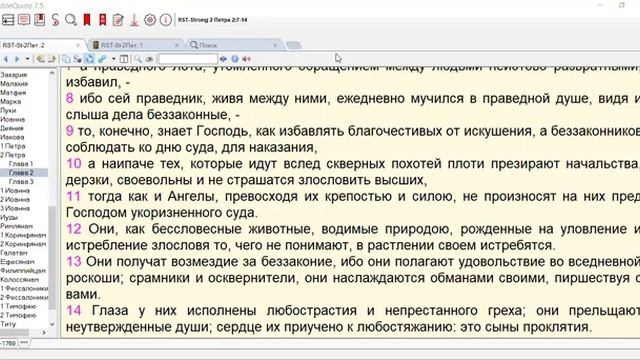This screenshot has height=360, width=640.
Task: Open Глава 3 under 2 Петра
Action: point(21,182)
